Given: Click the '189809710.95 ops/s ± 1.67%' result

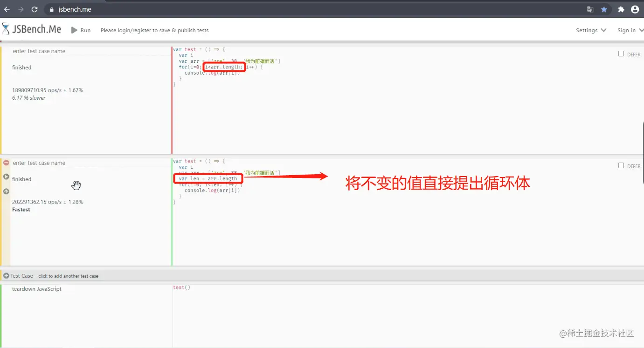Looking at the screenshot, I should point(48,90).
